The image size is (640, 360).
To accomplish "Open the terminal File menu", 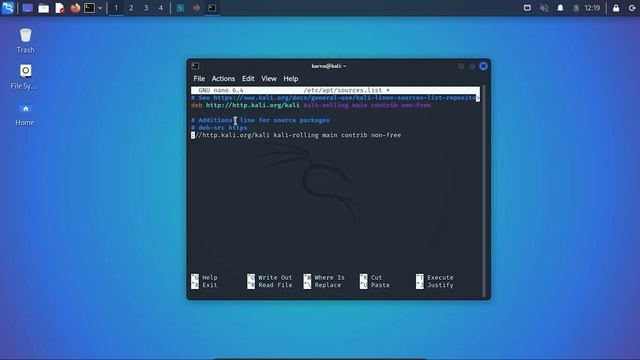I will [199, 78].
